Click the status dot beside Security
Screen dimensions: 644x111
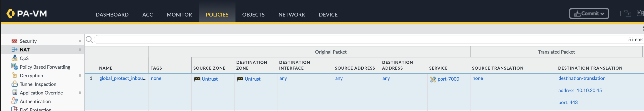(80, 41)
